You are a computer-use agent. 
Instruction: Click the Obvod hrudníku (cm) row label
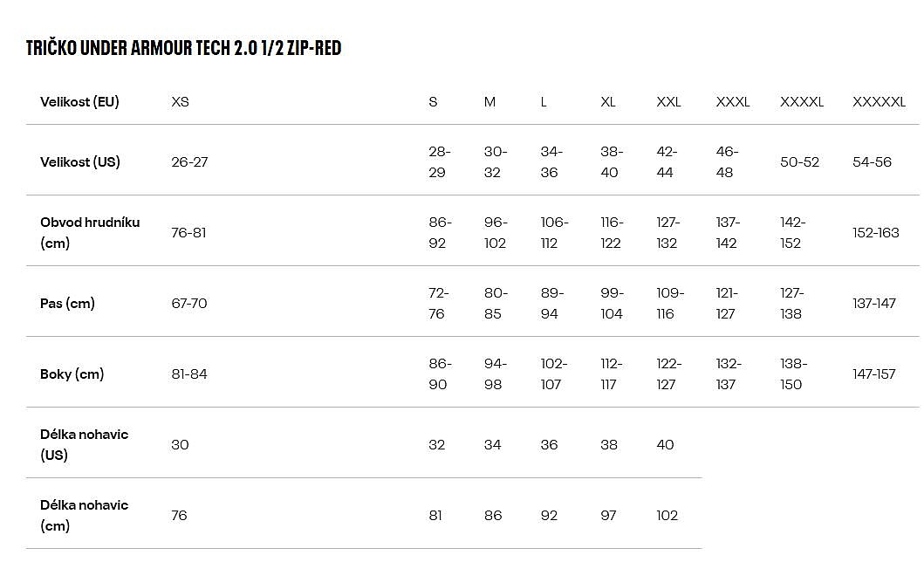[x=90, y=232]
